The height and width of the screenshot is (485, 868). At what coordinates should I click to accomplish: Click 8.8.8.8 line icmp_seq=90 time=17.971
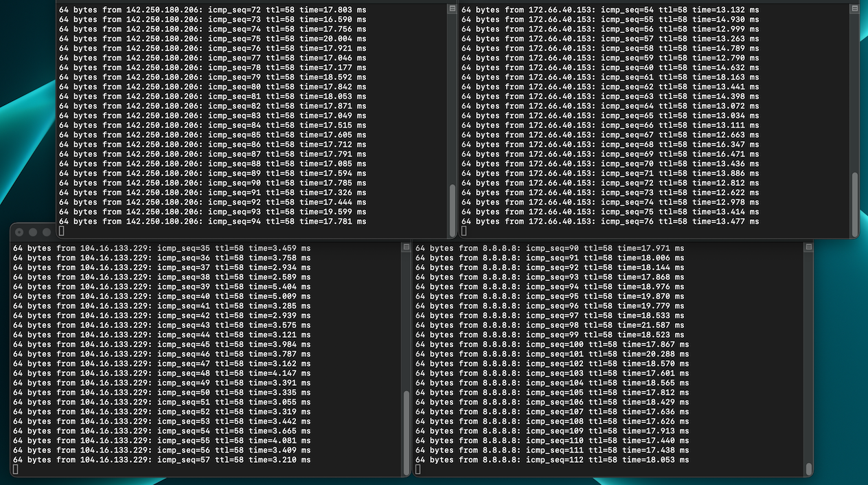(x=550, y=248)
